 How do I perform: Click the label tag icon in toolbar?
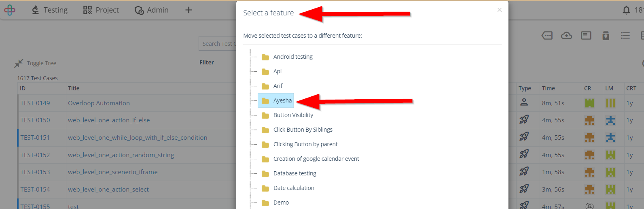tap(547, 36)
